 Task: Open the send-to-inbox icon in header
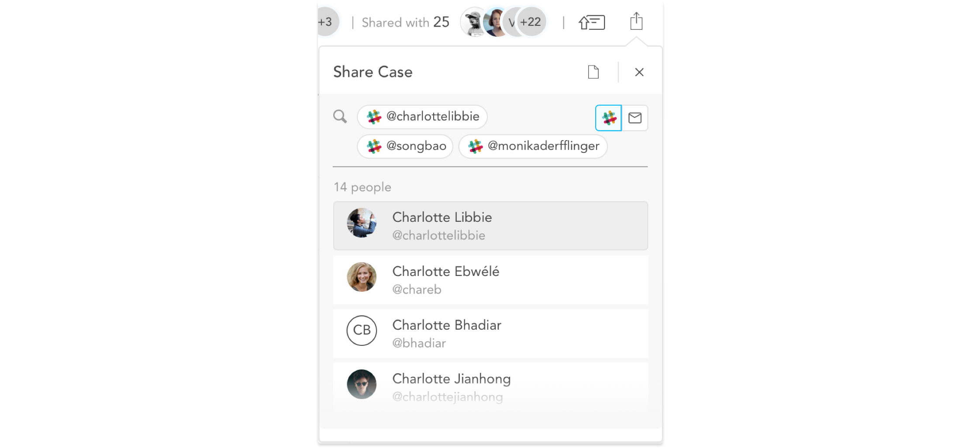coord(592,22)
